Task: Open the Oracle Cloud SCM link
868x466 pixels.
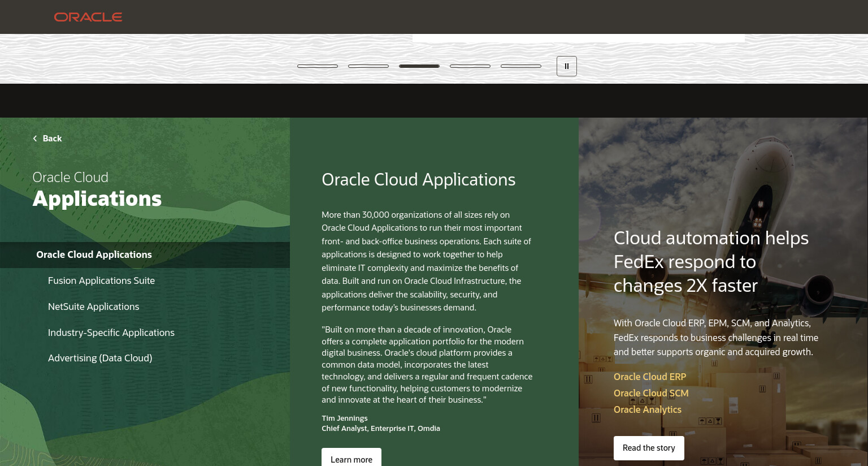Action: click(651, 393)
